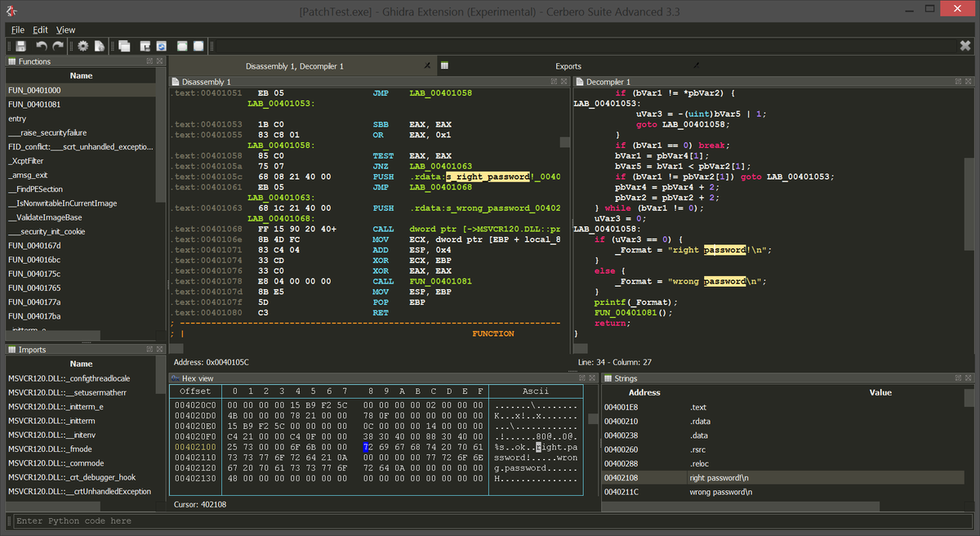Click the Undo arrow icon
Viewport: 980px width, 536px height.
(42, 47)
